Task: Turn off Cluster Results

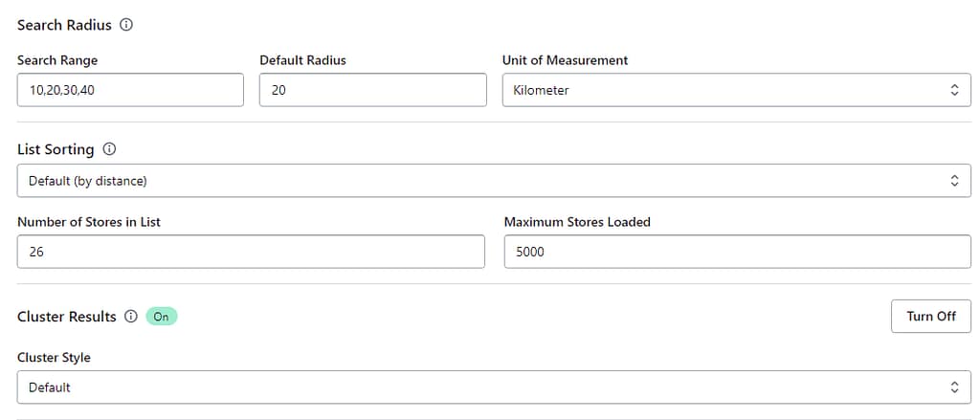Action: coord(930,316)
